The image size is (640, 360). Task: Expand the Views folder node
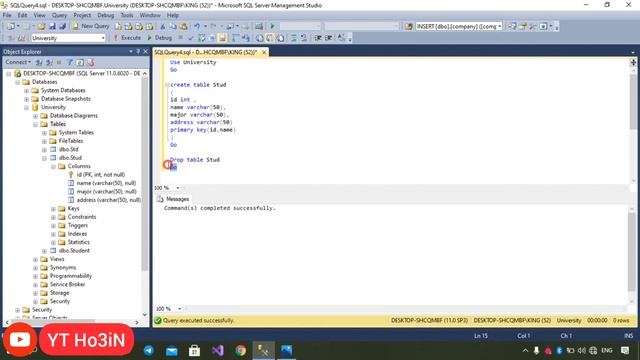point(36,260)
